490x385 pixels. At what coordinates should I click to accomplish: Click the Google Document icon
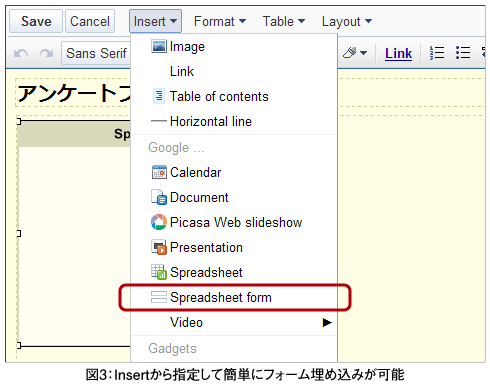159,197
